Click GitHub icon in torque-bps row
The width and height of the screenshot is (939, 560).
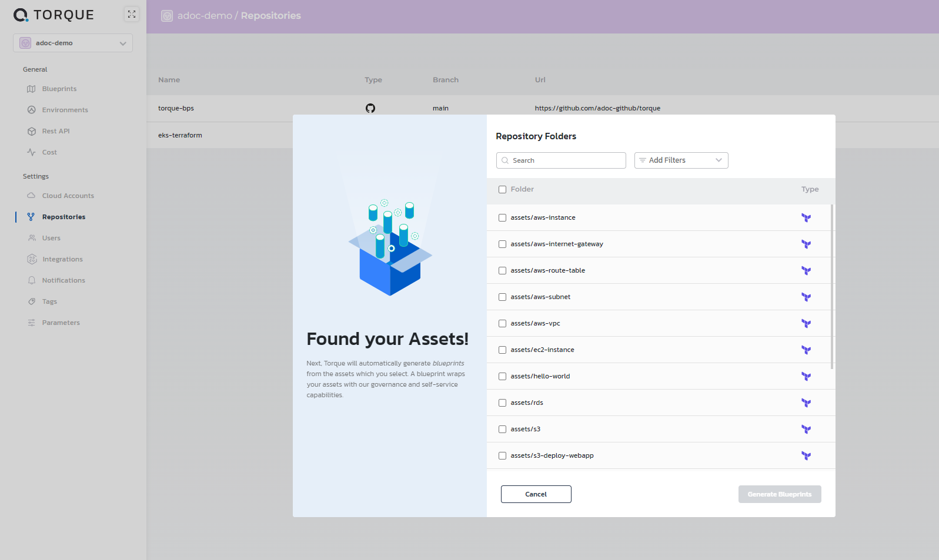[x=370, y=108]
